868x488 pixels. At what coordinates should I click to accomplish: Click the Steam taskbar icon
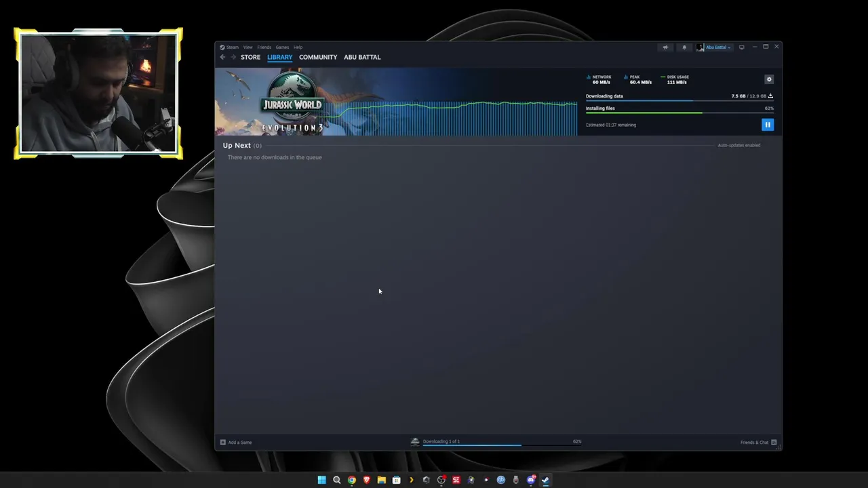click(x=545, y=480)
